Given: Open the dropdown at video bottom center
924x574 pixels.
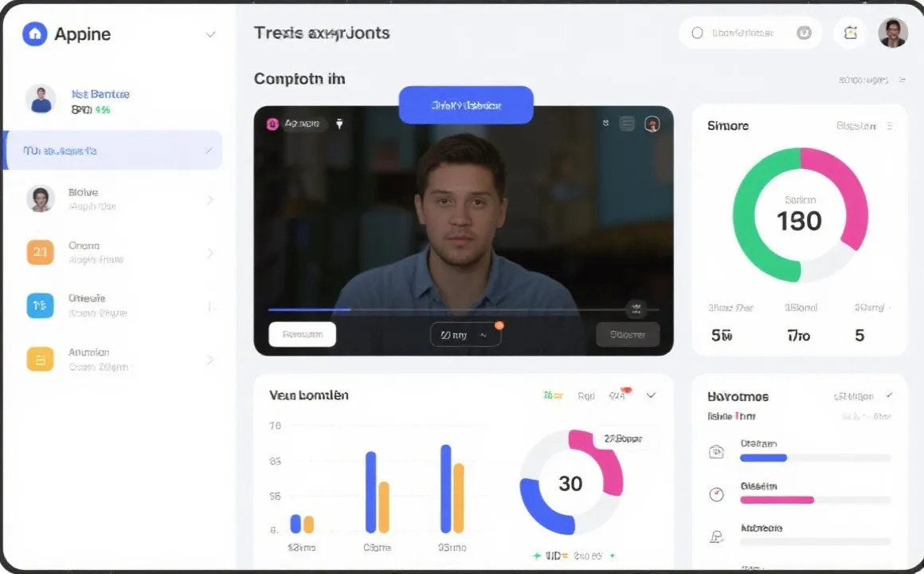Looking at the screenshot, I should click(x=465, y=335).
